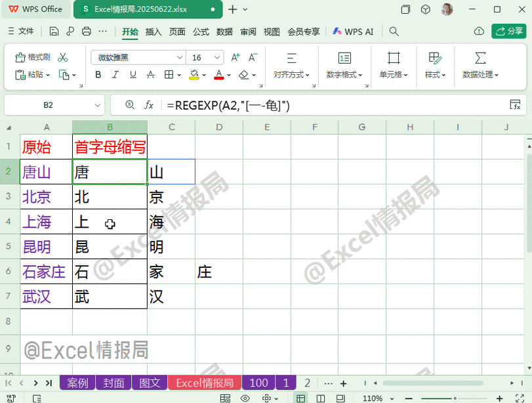Select the Excel情报局 sheet tab
Image resolution: width=532 pixels, height=403 pixels.
click(205, 383)
